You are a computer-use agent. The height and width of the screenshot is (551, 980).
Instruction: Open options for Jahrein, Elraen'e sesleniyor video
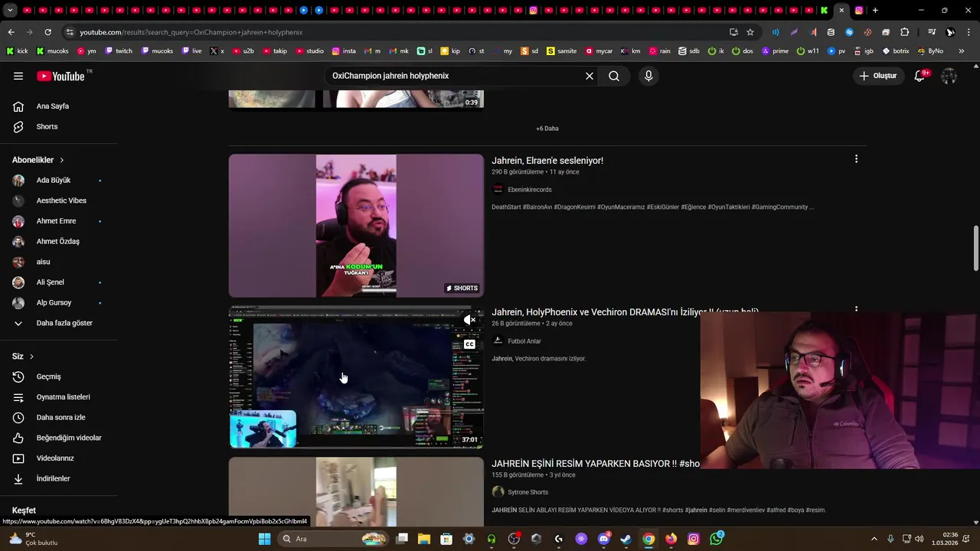pos(856,159)
